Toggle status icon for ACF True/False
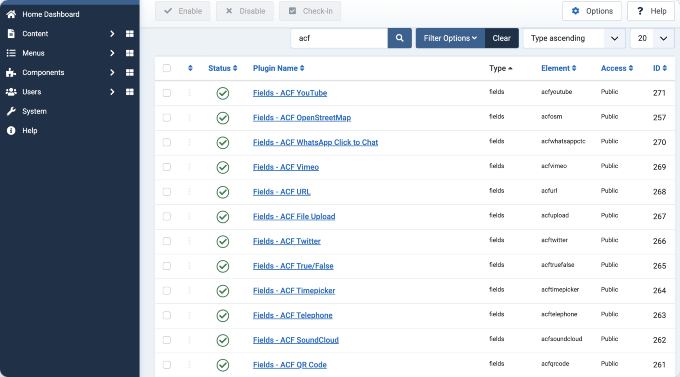This screenshot has width=680, height=377. pos(223,266)
